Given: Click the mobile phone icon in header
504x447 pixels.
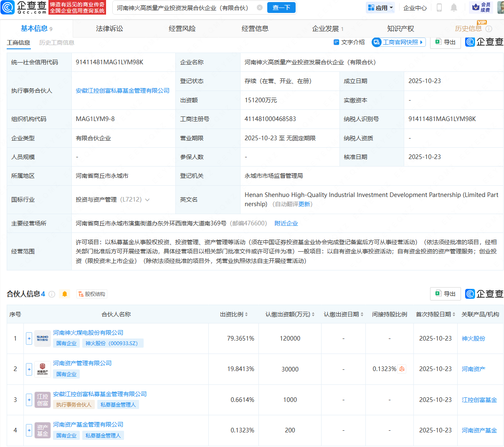Looking at the screenshot, I should pos(439,8).
